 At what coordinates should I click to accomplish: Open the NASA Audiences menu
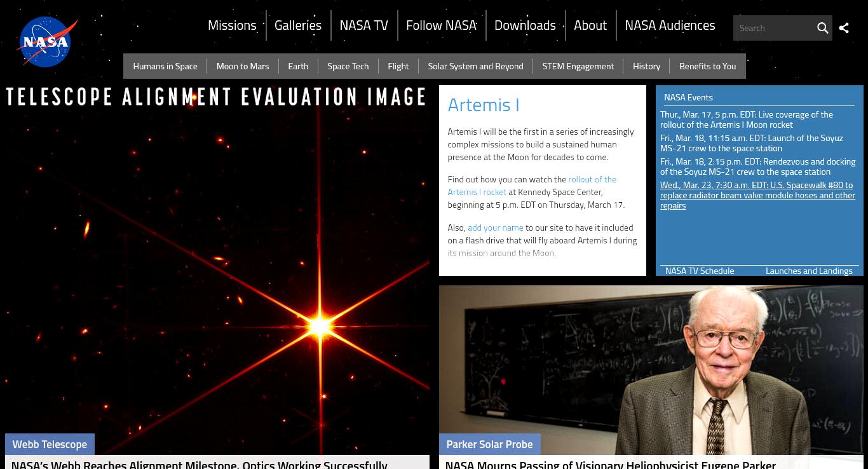670,25
